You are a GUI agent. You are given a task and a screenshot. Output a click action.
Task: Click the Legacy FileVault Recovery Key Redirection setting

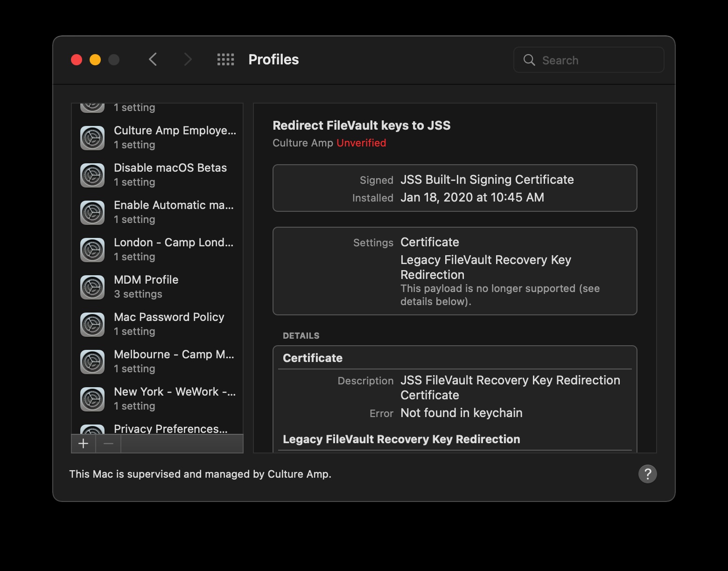(486, 267)
